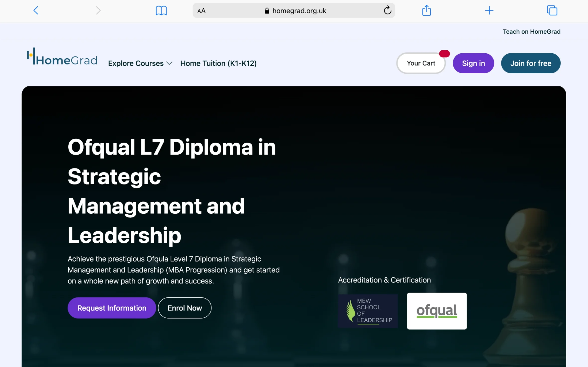The image size is (588, 367).
Task: Sign in to HomeGrad
Action: pyautogui.click(x=473, y=63)
